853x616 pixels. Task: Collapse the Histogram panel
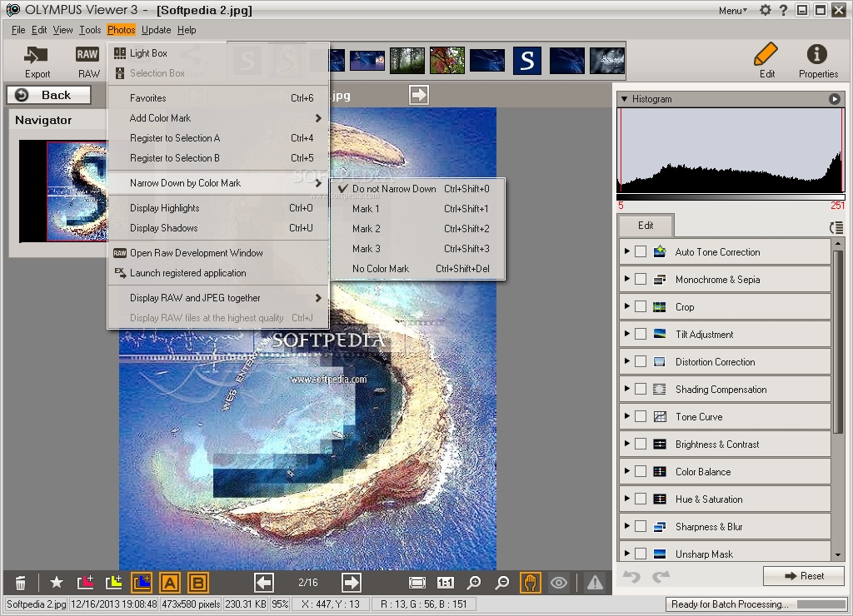coord(625,99)
